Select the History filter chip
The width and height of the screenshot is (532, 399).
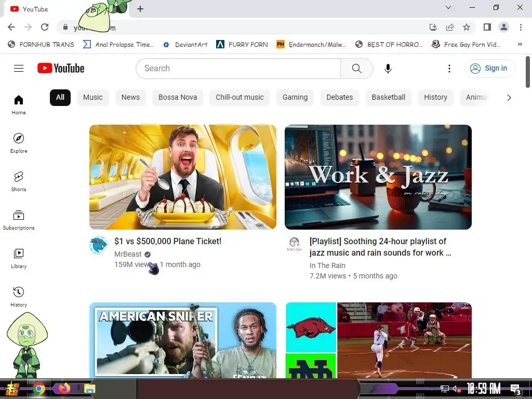click(435, 97)
